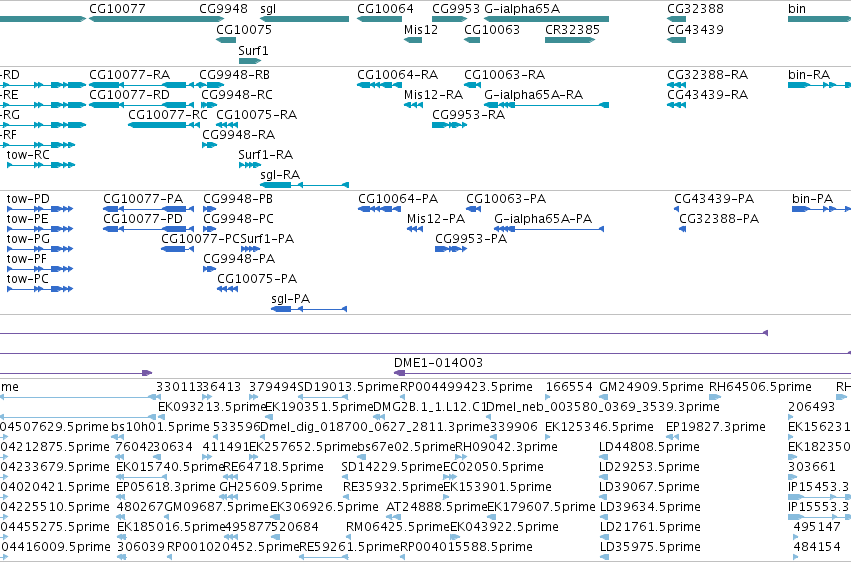Select EST LD44808.5prime
This screenshot has width=851, height=562.
point(649,446)
